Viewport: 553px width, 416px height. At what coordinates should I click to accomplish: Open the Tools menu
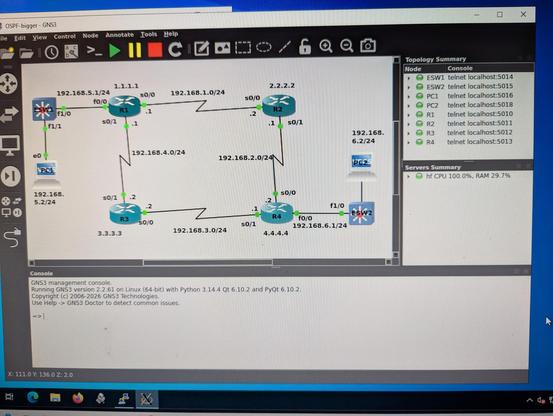click(x=148, y=34)
